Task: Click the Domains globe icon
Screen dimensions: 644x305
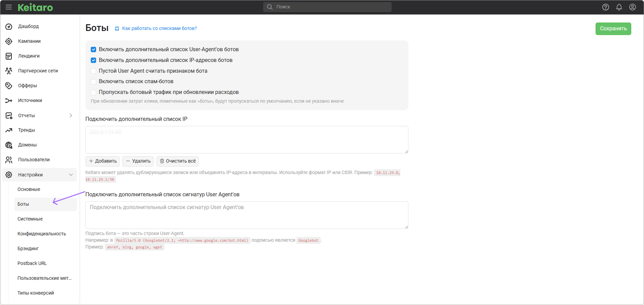Action: (x=9, y=145)
